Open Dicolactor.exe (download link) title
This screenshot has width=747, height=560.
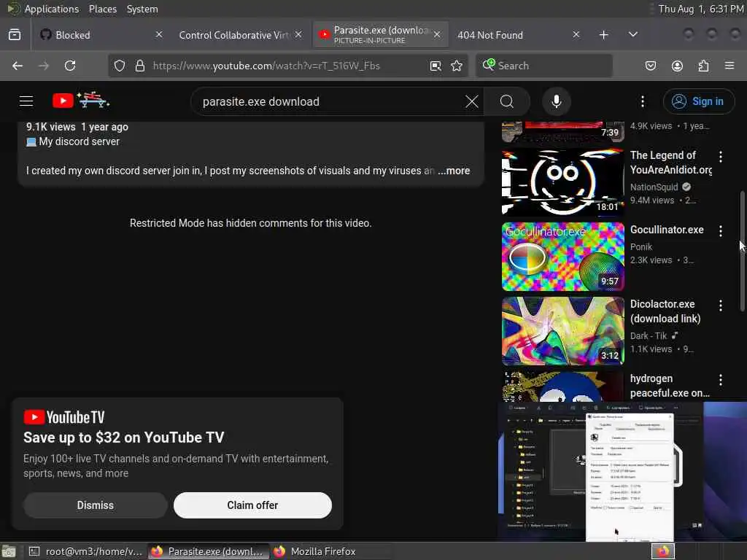click(665, 311)
